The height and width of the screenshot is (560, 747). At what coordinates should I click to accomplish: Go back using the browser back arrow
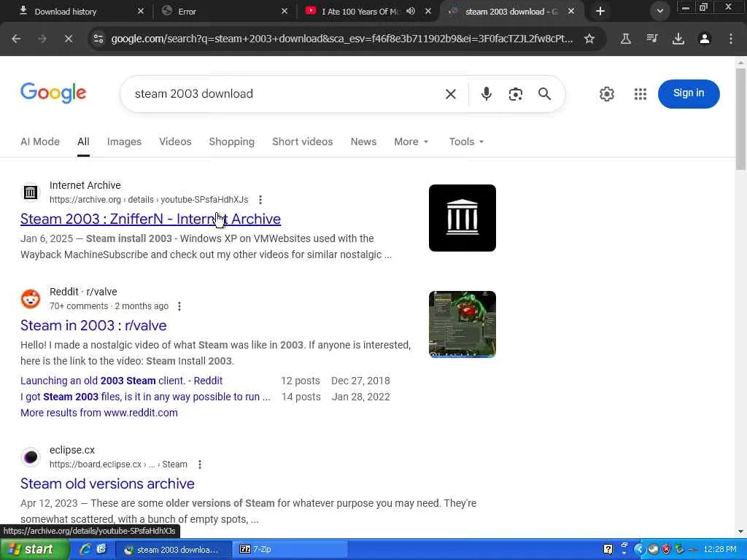(x=16, y=39)
